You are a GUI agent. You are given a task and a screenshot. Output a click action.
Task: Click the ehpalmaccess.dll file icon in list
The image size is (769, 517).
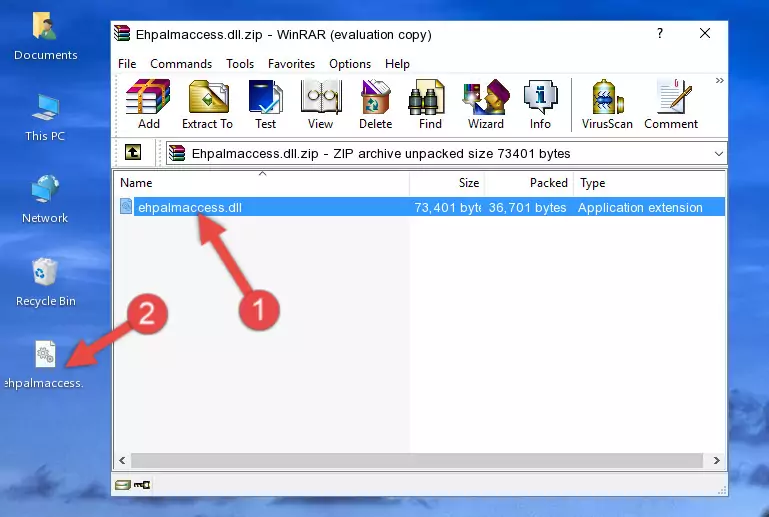[x=126, y=206]
